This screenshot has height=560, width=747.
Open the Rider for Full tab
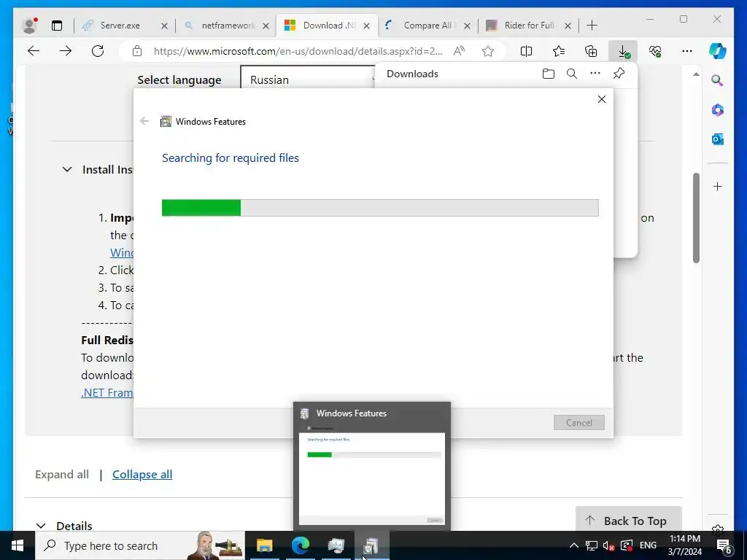(529, 26)
